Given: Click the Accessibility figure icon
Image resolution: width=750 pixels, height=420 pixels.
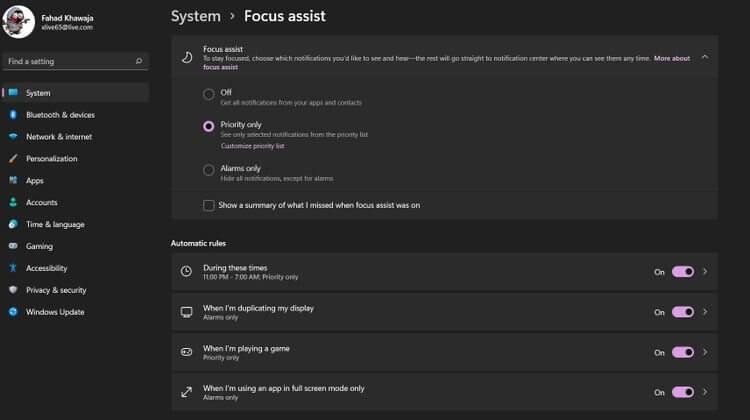Looking at the screenshot, I should tap(13, 268).
